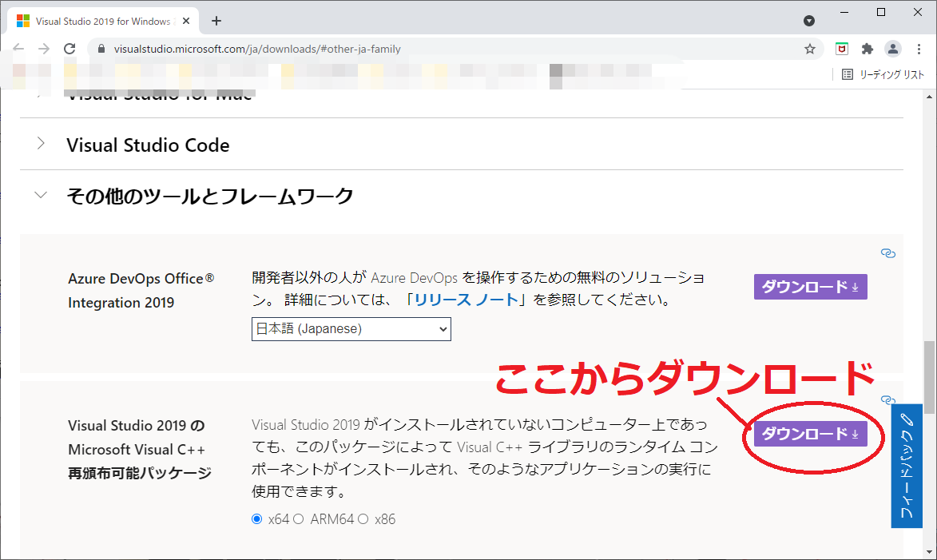Click the lock site info icon
The height and width of the screenshot is (560, 937).
(101, 49)
